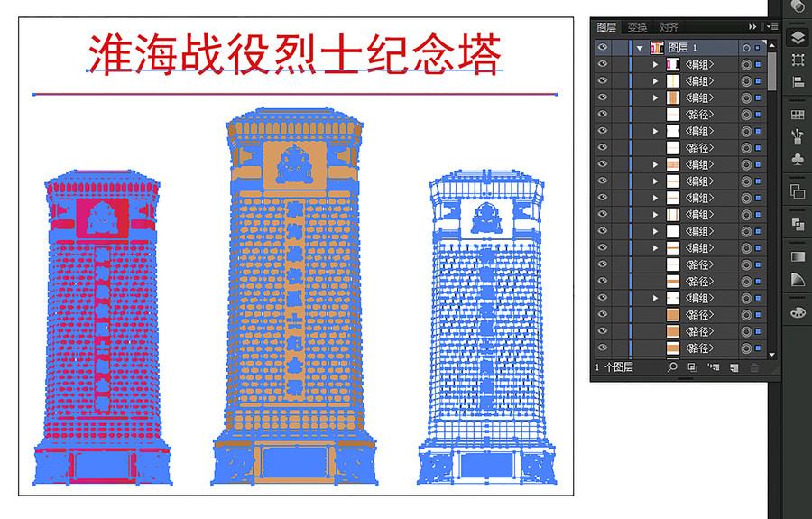Switch to the 变换 tab
The height and width of the screenshot is (519, 812).
coord(638,27)
